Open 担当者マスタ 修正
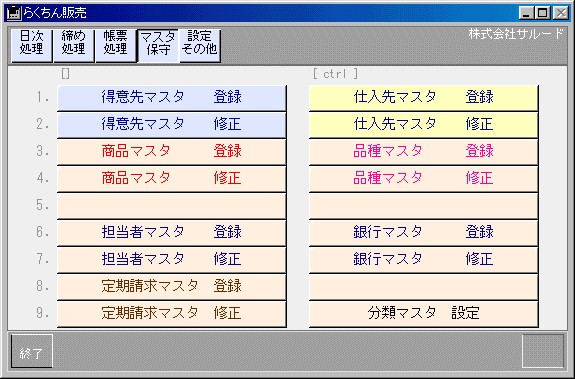 coord(172,260)
